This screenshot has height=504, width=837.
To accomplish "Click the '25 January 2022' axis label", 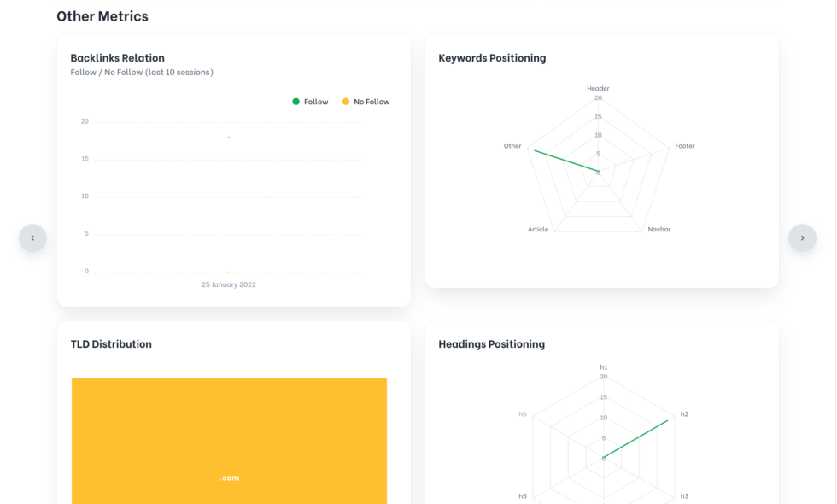I will 229,284.
